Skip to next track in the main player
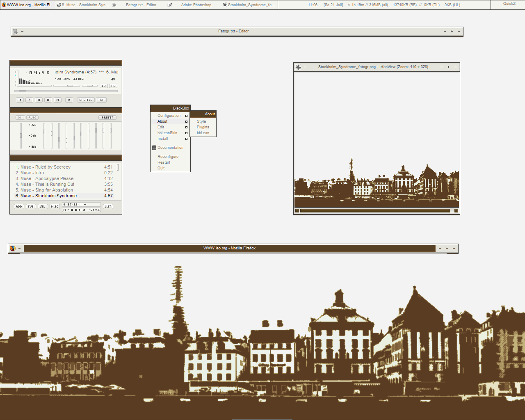This screenshot has height=420, width=525. tap(57, 100)
